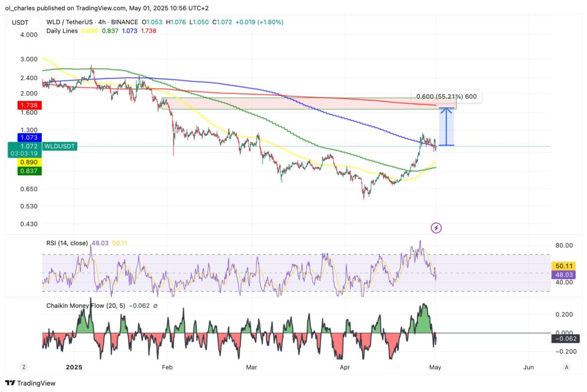Click the 0.600 (55.21%) measurement label
Image resolution: width=587 pixels, height=392 pixels.
pos(447,97)
